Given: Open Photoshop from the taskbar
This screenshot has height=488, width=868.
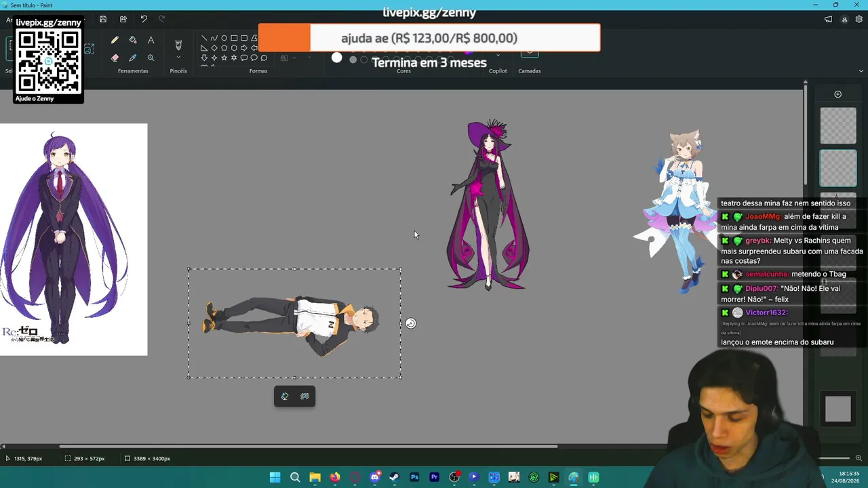Looking at the screenshot, I should 414,477.
